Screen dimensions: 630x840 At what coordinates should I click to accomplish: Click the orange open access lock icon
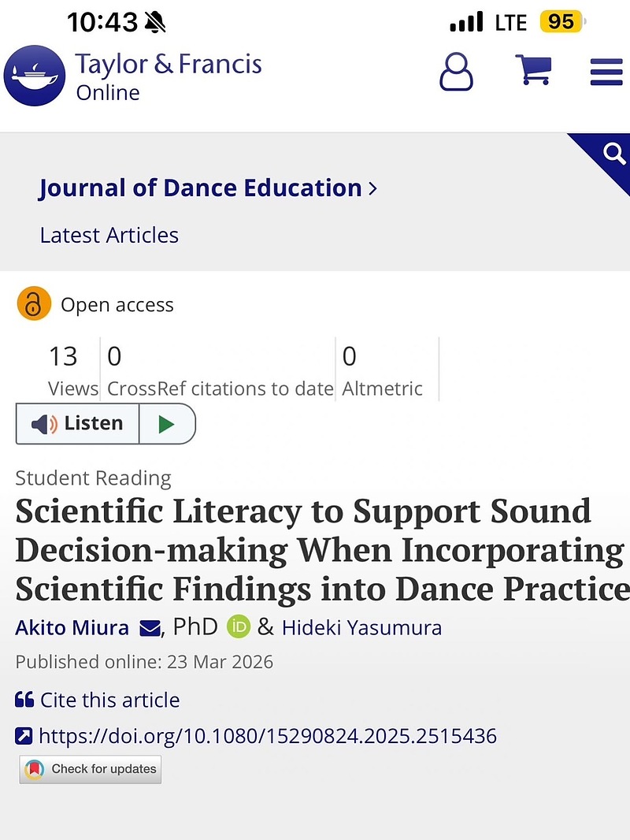34,304
